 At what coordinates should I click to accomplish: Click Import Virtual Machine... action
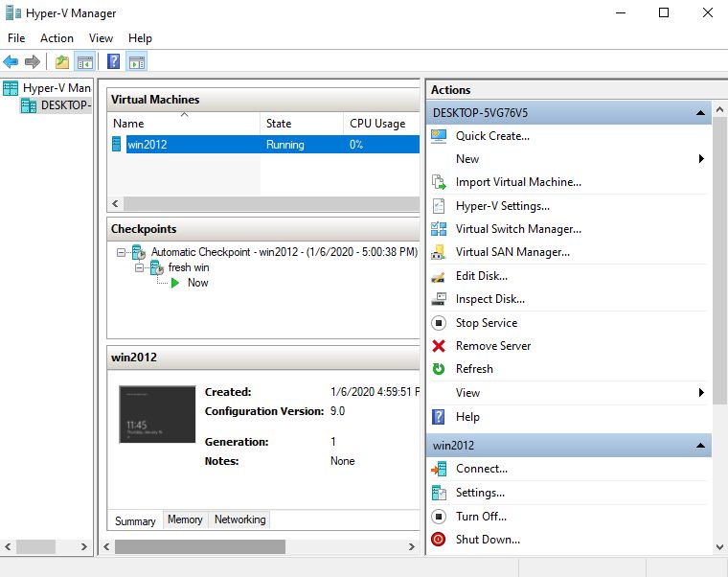tap(518, 182)
